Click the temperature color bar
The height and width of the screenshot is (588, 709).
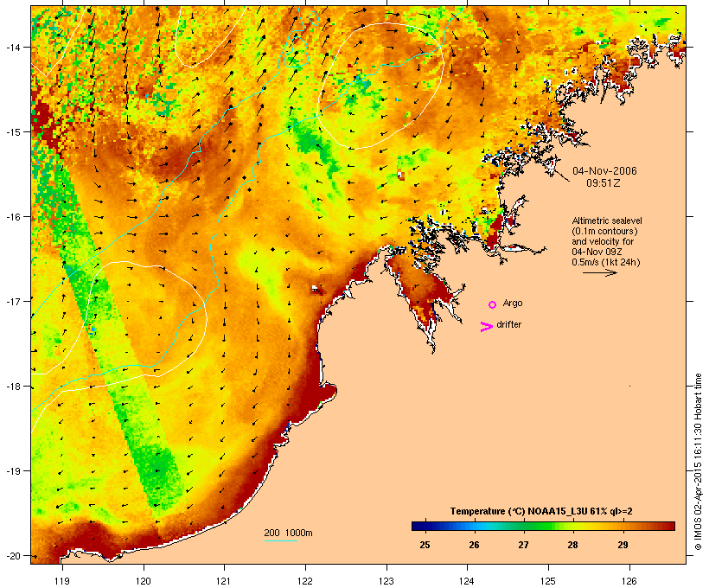pos(543,526)
